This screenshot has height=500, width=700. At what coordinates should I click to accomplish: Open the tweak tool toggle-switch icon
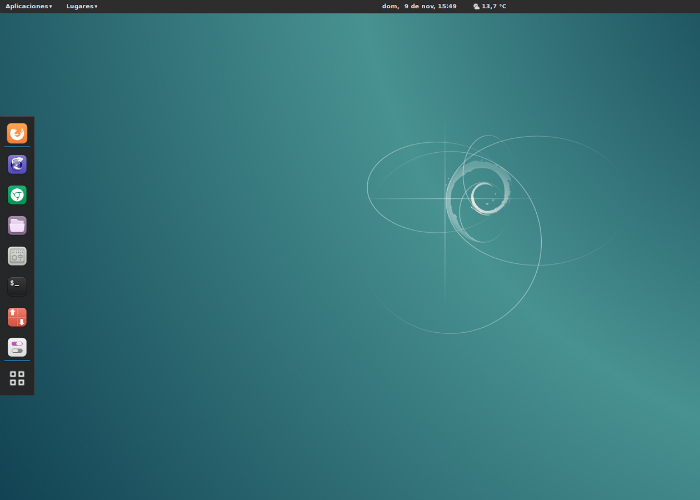pos(17,347)
